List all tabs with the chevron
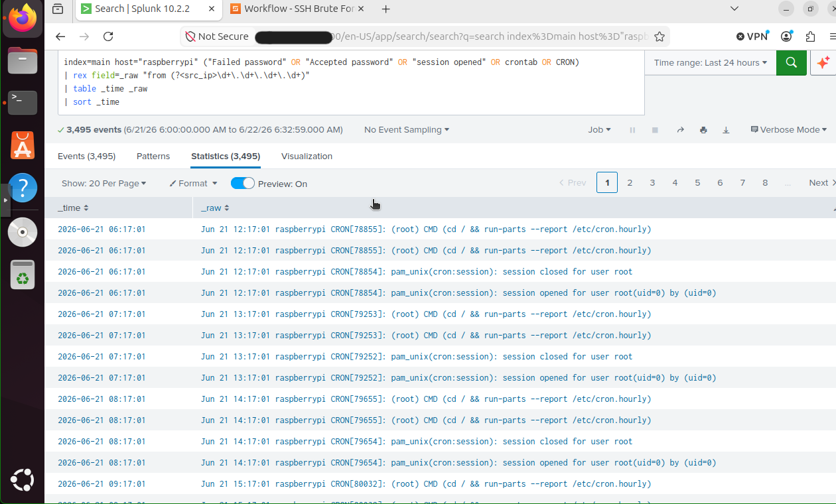The image size is (836, 504). (x=734, y=9)
